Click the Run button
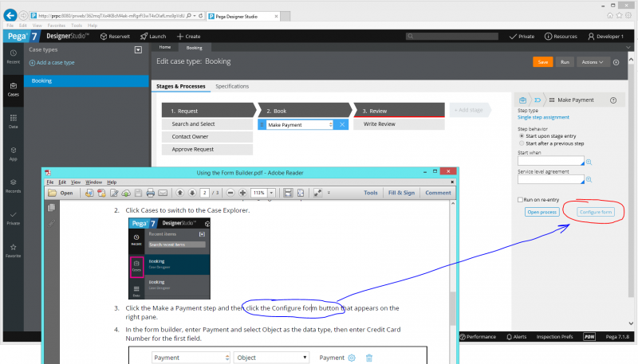 (565, 62)
